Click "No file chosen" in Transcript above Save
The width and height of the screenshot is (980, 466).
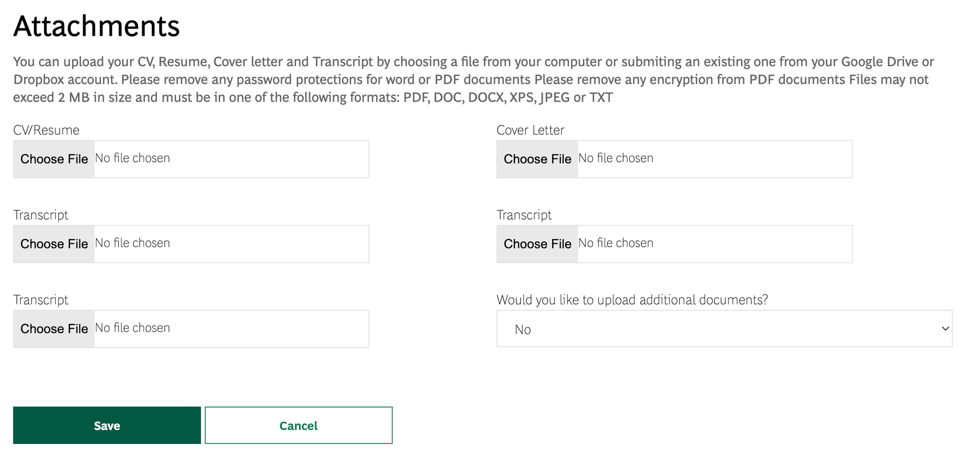click(x=133, y=328)
